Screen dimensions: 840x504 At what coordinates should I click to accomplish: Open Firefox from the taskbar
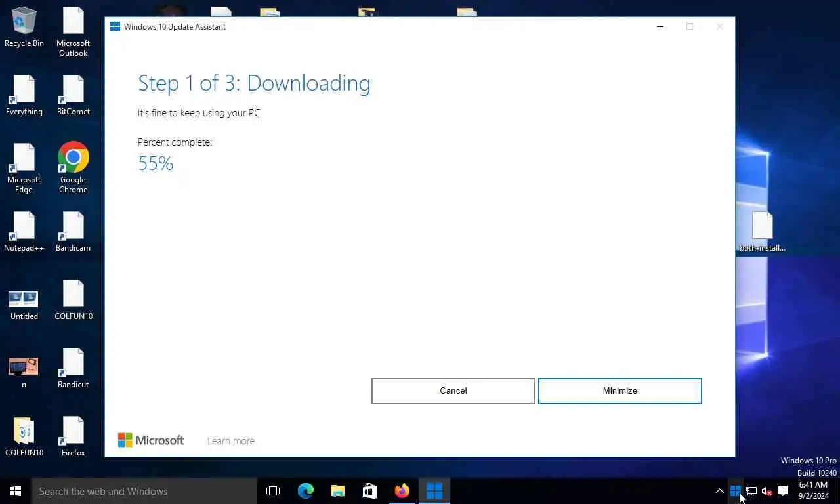pyautogui.click(x=402, y=491)
